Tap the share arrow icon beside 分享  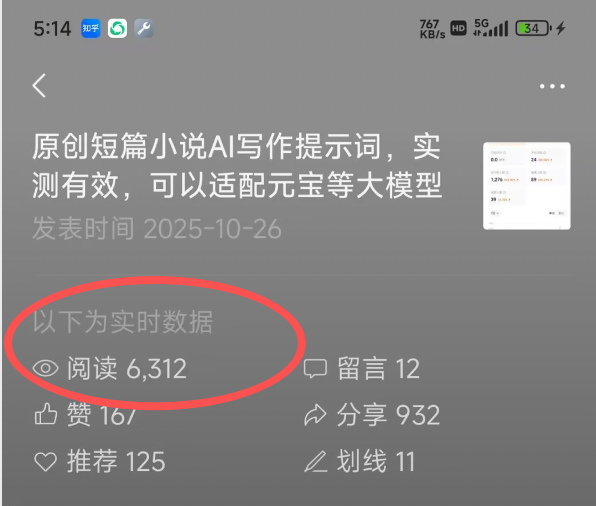[315, 415]
